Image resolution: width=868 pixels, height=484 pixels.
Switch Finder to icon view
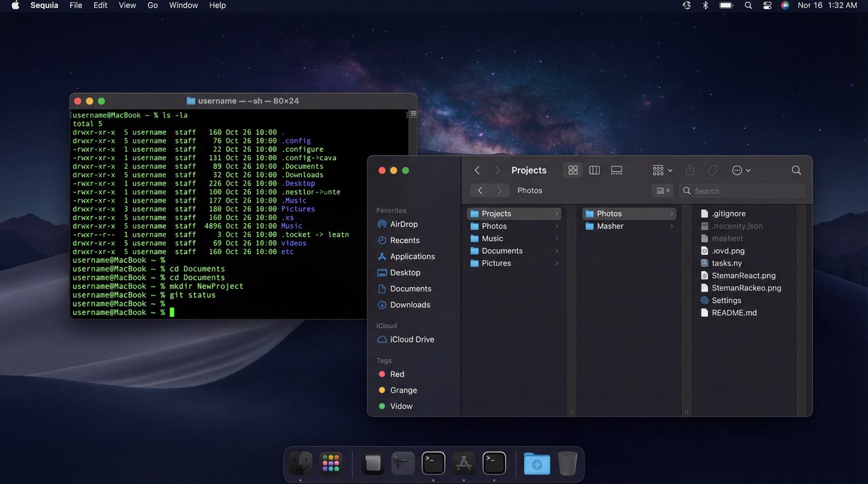point(573,170)
